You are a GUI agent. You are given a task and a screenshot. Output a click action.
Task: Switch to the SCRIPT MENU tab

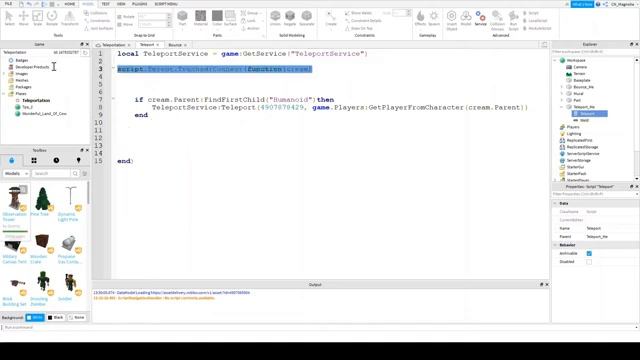[166, 4]
